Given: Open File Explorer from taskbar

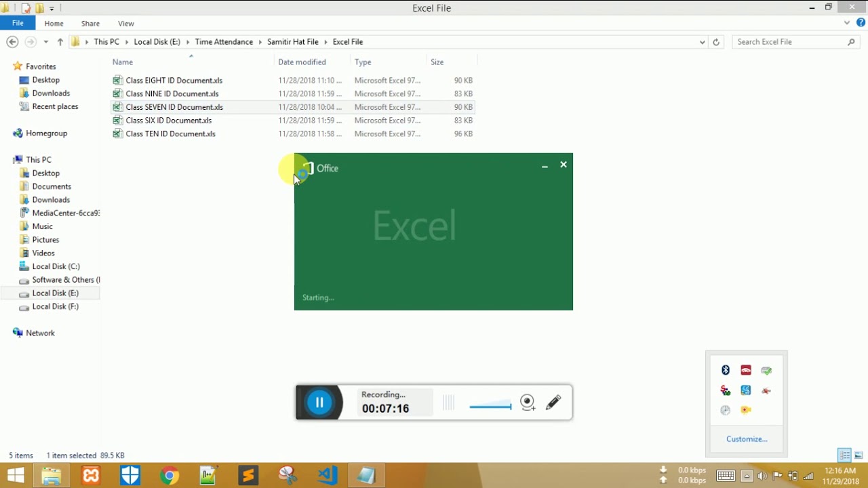Looking at the screenshot, I should [x=52, y=476].
